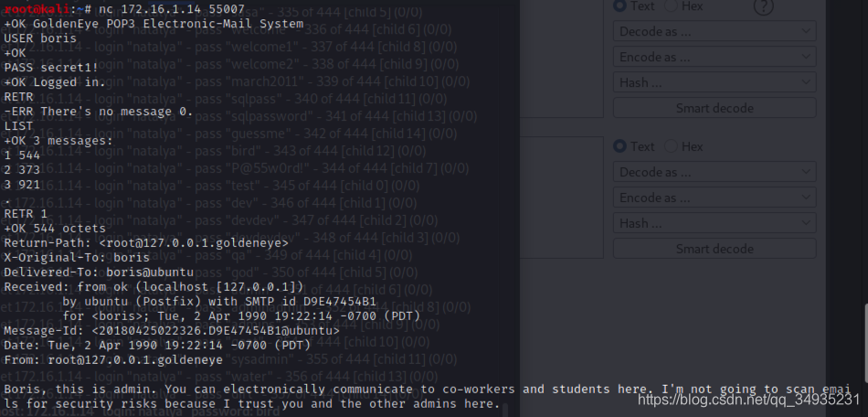
Task: Click terminal line '+OK Logged in.'
Action: [x=54, y=82]
